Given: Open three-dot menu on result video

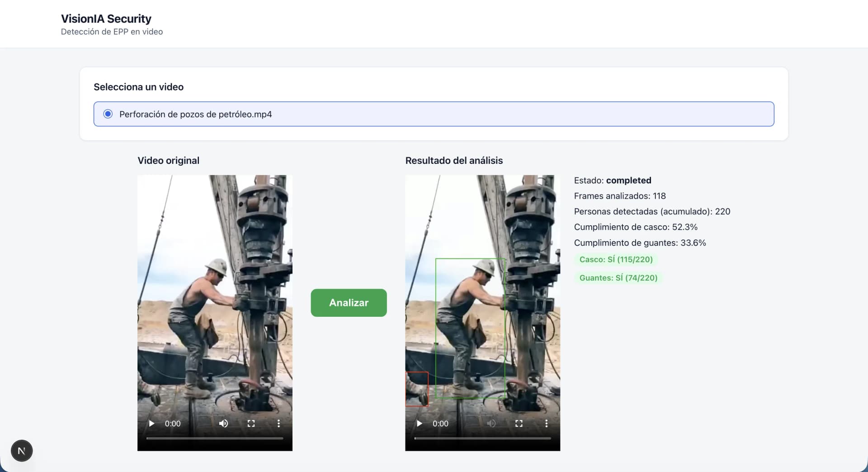Looking at the screenshot, I should click(x=546, y=424).
